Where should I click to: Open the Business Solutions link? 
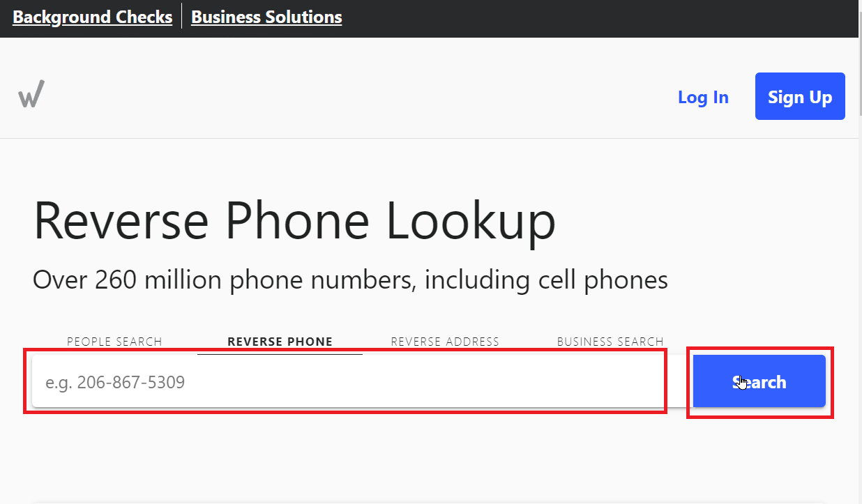(266, 17)
